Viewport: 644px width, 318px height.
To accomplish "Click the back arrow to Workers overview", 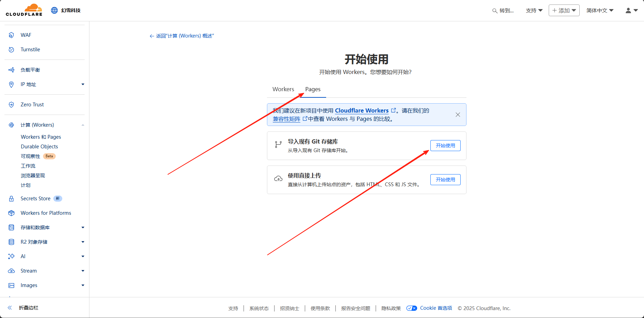I will click(152, 36).
